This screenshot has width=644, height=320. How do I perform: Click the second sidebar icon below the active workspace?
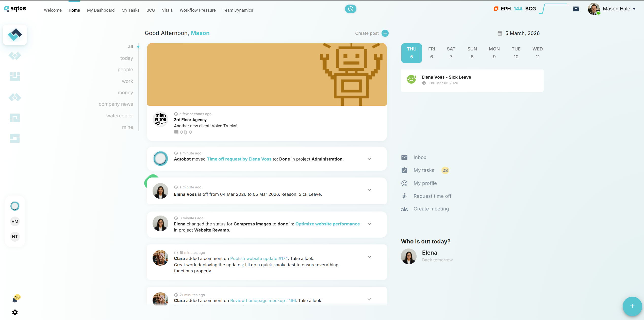click(15, 56)
